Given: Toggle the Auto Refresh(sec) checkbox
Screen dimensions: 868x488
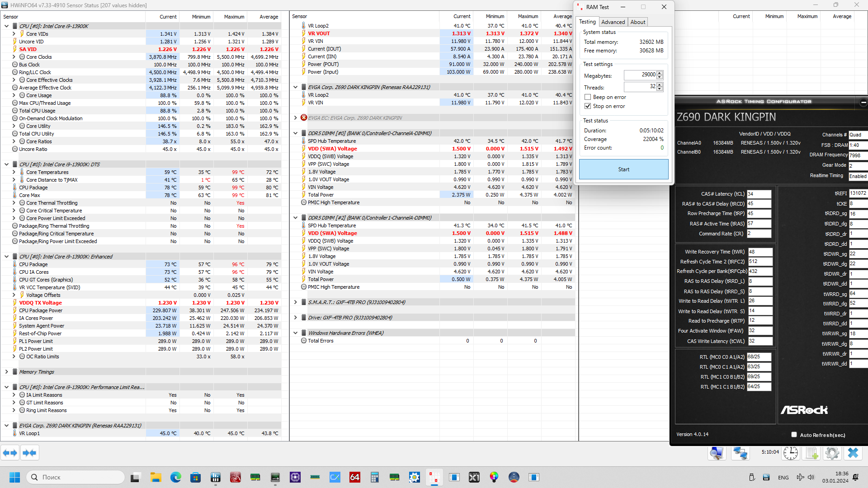Looking at the screenshot, I should (794, 435).
